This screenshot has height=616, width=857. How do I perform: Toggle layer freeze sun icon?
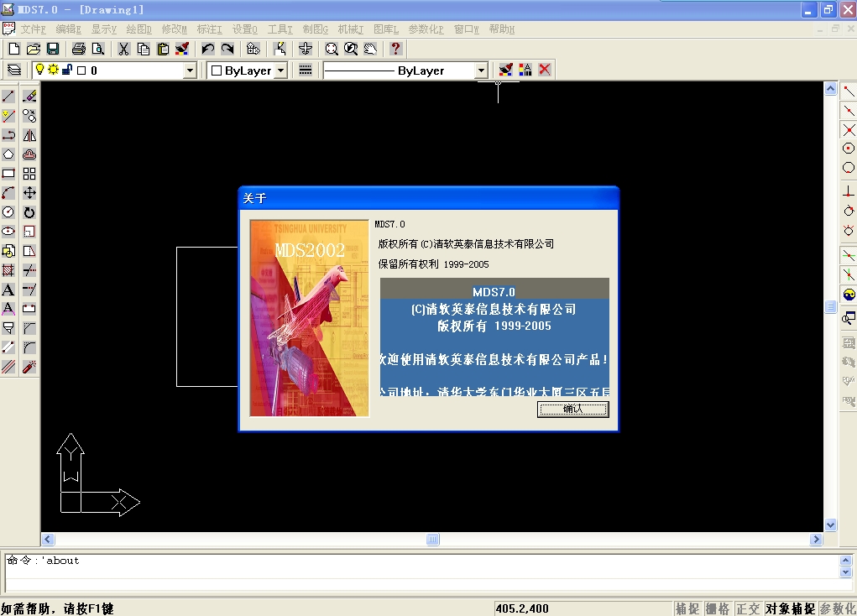click(x=53, y=70)
